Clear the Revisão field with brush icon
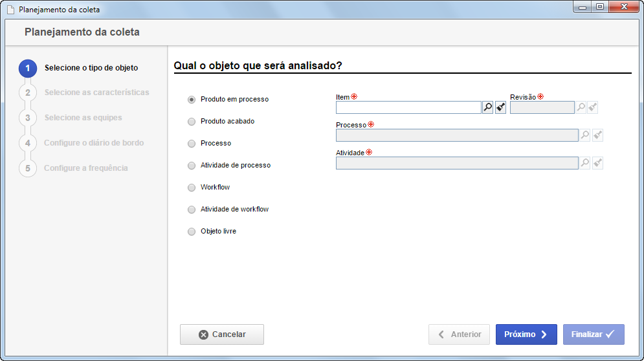This screenshot has height=361, width=644. pyautogui.click(x=592, y=107)
